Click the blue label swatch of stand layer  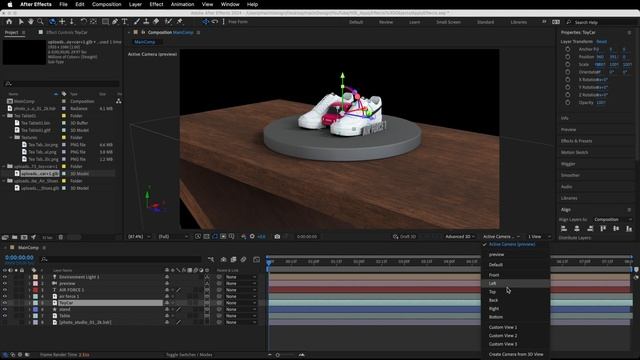coord(35,309)
